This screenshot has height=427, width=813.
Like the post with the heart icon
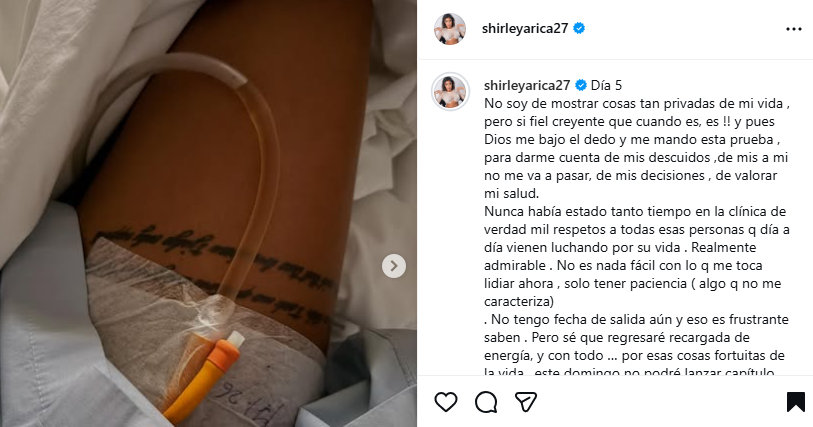coord(445,402)
